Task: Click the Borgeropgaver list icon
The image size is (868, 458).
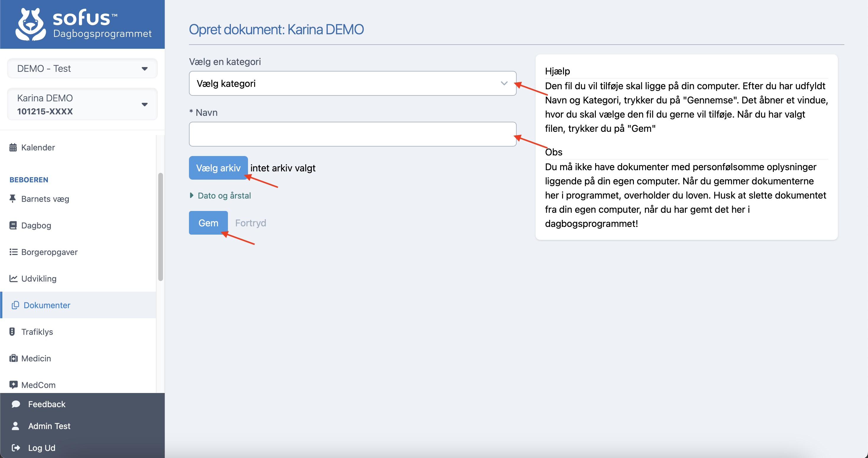Action: 13,252
